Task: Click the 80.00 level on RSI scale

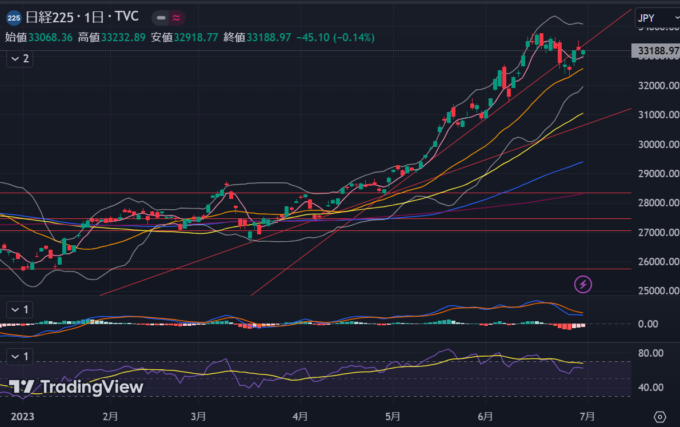Action: [651, 353]
